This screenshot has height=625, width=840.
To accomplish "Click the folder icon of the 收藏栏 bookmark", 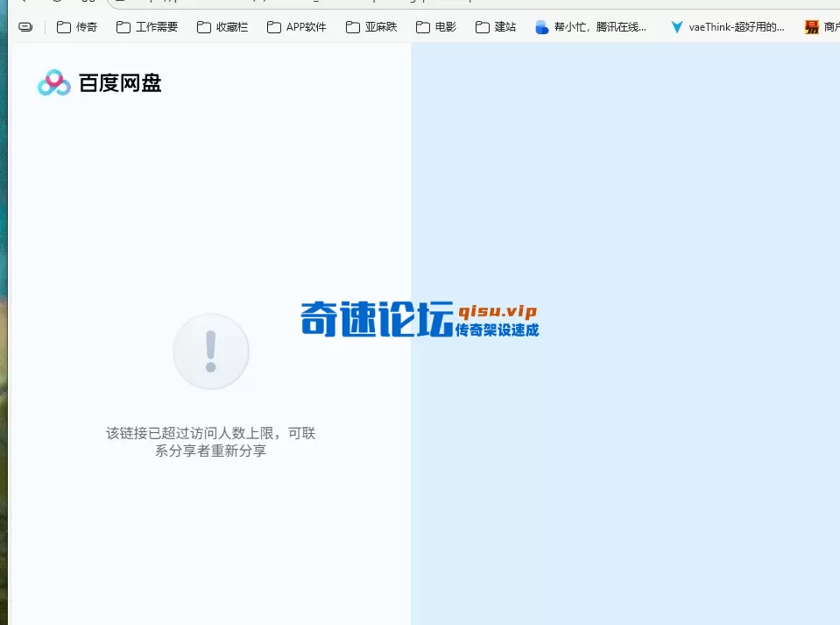I will pyautogui.click(x=201, y=27).
